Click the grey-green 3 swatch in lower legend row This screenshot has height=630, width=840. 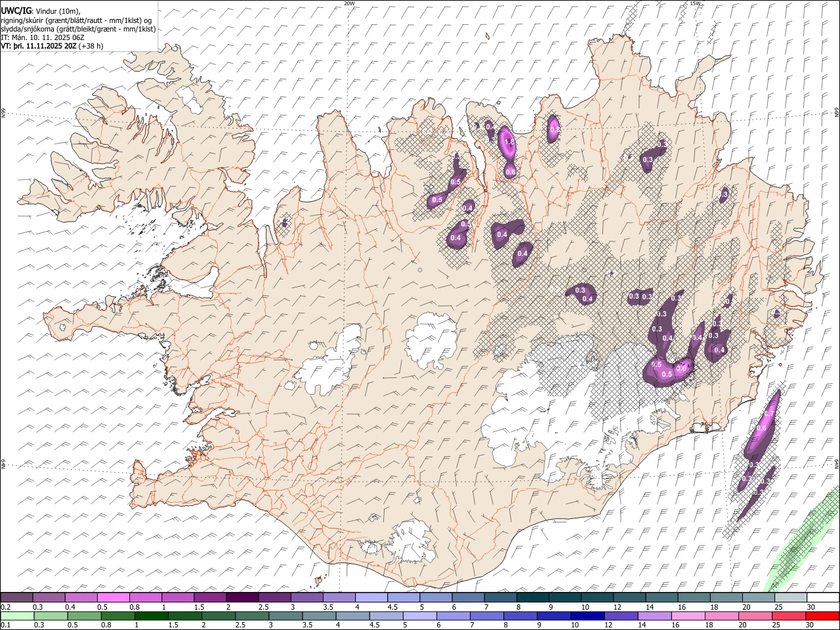pyautogui.click(x=285, y=616)
